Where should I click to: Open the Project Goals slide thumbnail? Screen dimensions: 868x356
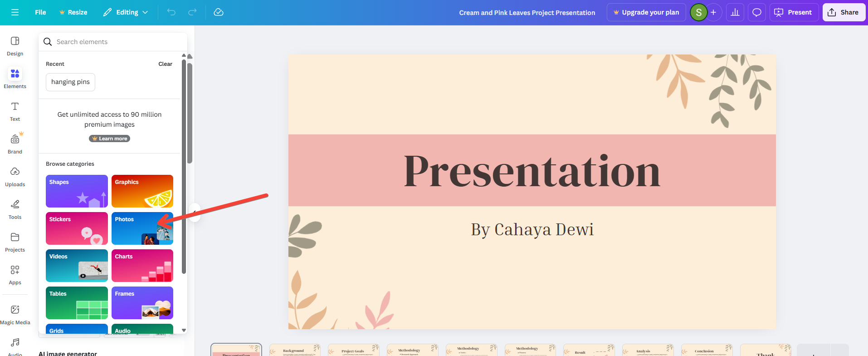(x=354, y=350)
